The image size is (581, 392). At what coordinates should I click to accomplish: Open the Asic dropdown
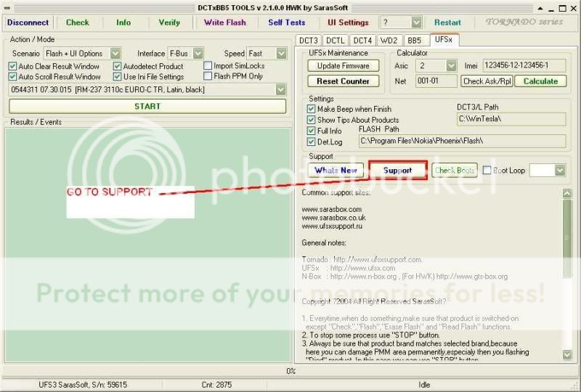451,66
